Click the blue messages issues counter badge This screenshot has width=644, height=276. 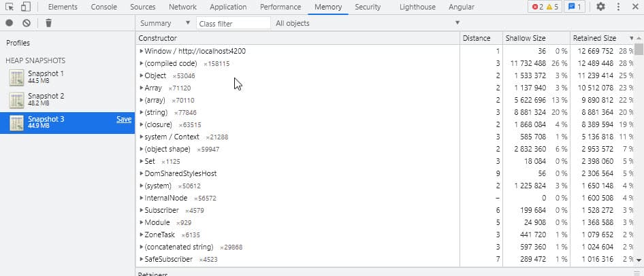[x=575, y=7]
